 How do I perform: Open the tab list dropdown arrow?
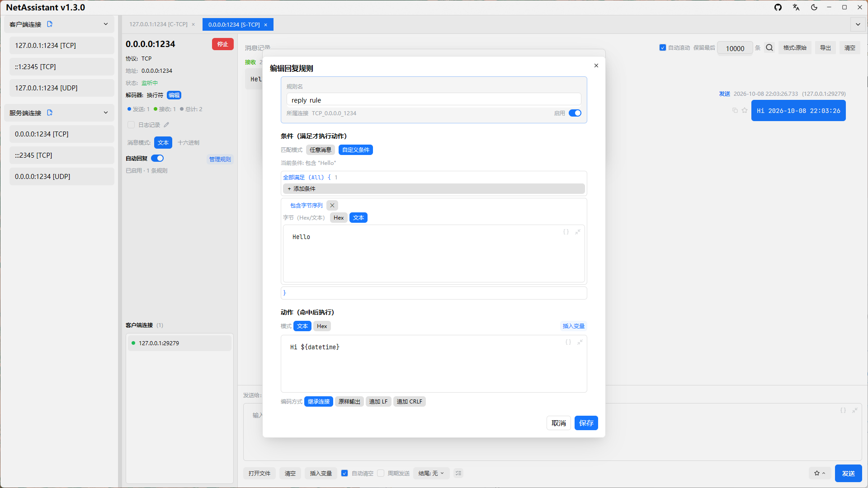pyautogui.click(x=858, y=24)
